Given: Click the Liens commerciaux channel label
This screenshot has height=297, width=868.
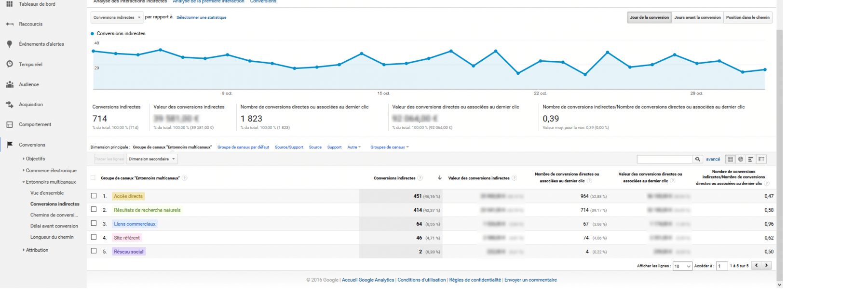Looking at the screenshot, I should click(135, 224).
